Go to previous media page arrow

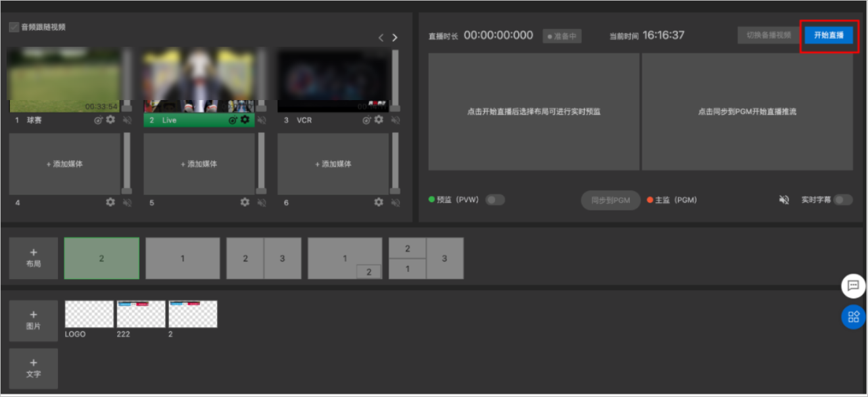coord(381,38)
